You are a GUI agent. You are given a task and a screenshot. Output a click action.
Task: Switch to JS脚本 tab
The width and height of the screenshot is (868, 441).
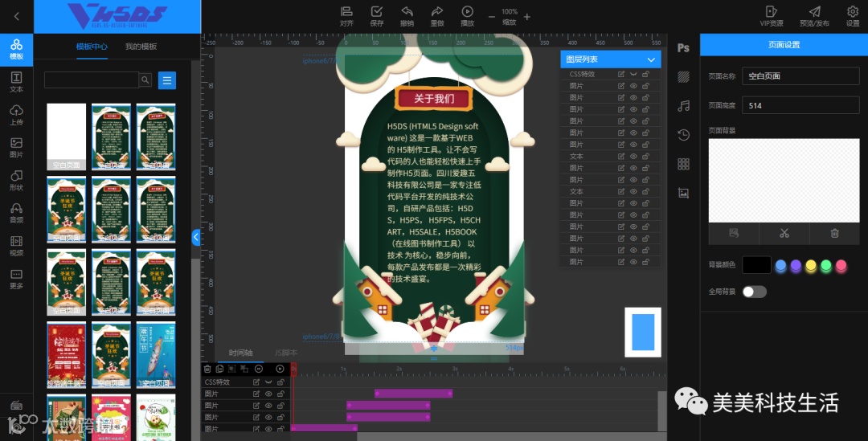(286, 353)
